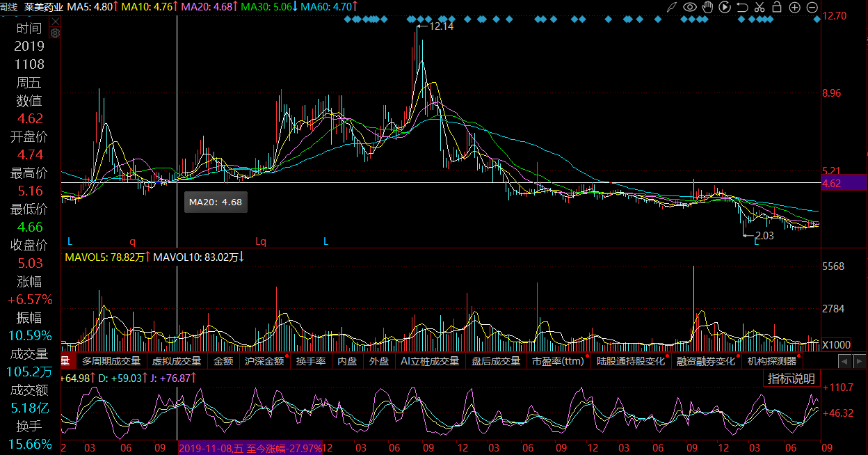Select the drawing pen tool
Viewport: 868px width, 455px height.
pos(671,8)
